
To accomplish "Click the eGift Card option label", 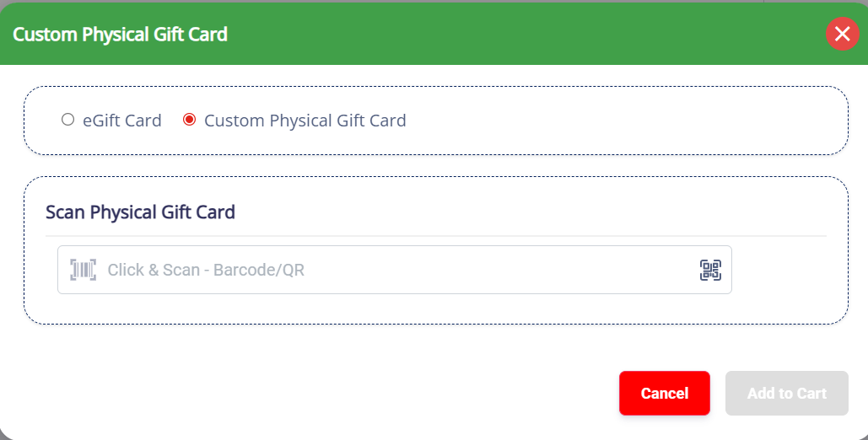I will (x=122, y=121).
